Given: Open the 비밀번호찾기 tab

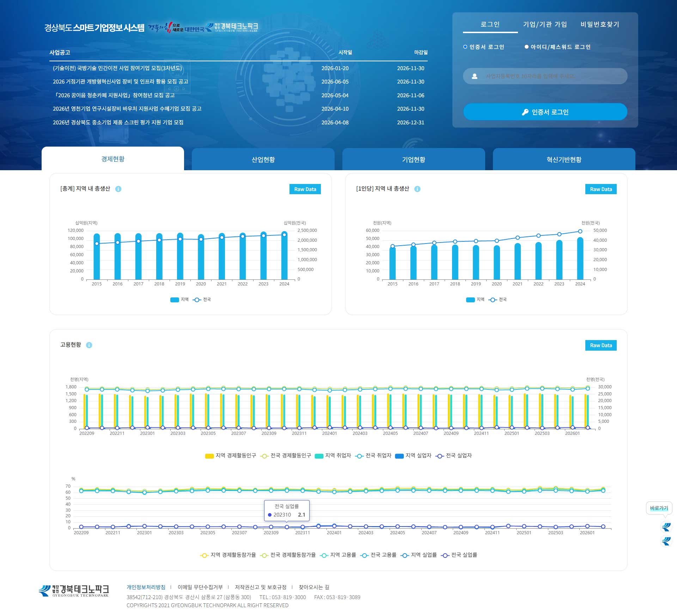Looking at the screenshot, I should point(600,24).
